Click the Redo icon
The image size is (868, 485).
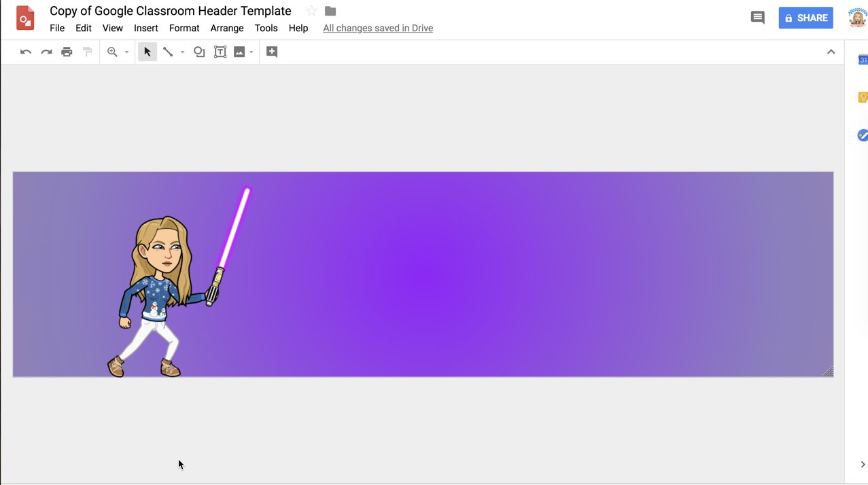point(46,52)
